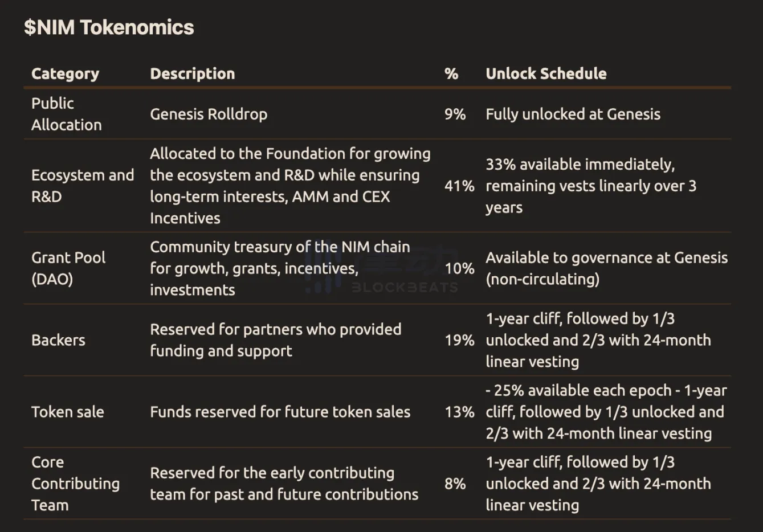763x532 pixels.
Task: Select the 8% percentage value
Action: pyautogui.click(x=455, y=484)
